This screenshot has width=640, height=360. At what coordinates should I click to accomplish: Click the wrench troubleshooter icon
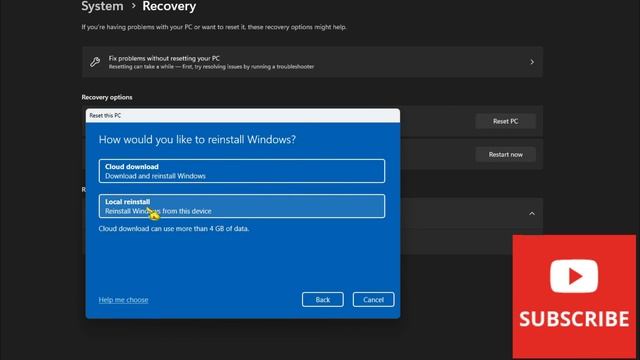(95, 62)
